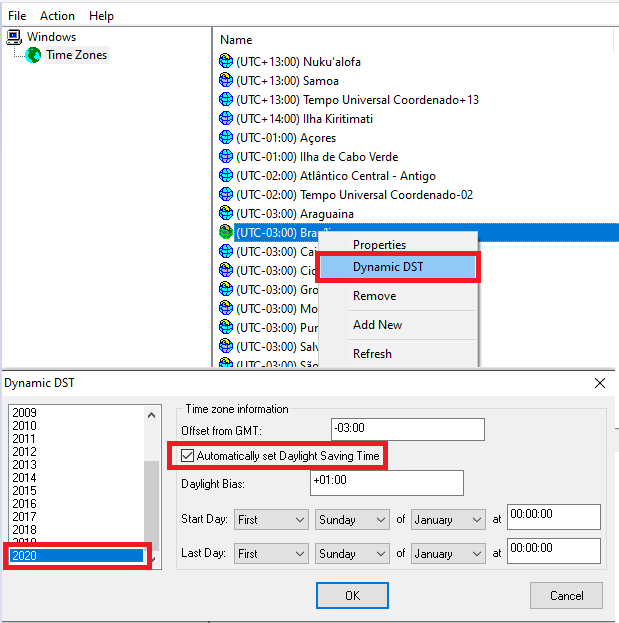Image resolution: width=619 pixels, height=623 pixels.
Task: Click globe icon on the (UTC-03:00) Salv row
Action: click(x=226, y=346)
